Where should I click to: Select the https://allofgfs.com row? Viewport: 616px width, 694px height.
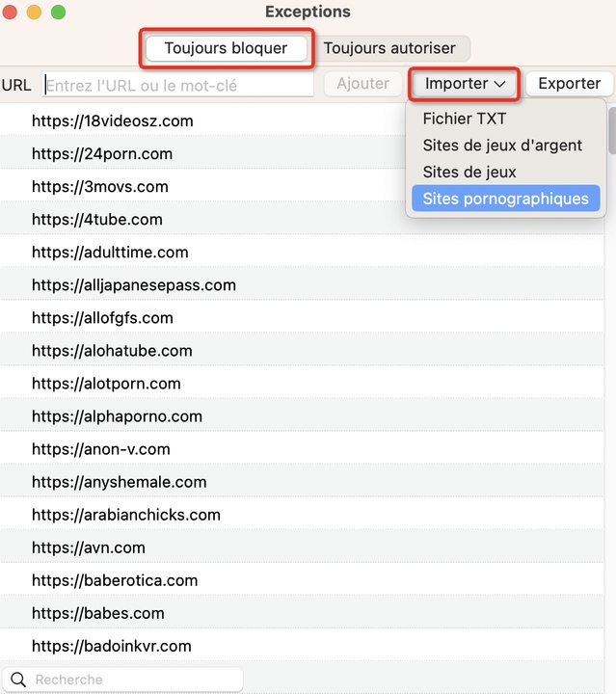[303, 317]
